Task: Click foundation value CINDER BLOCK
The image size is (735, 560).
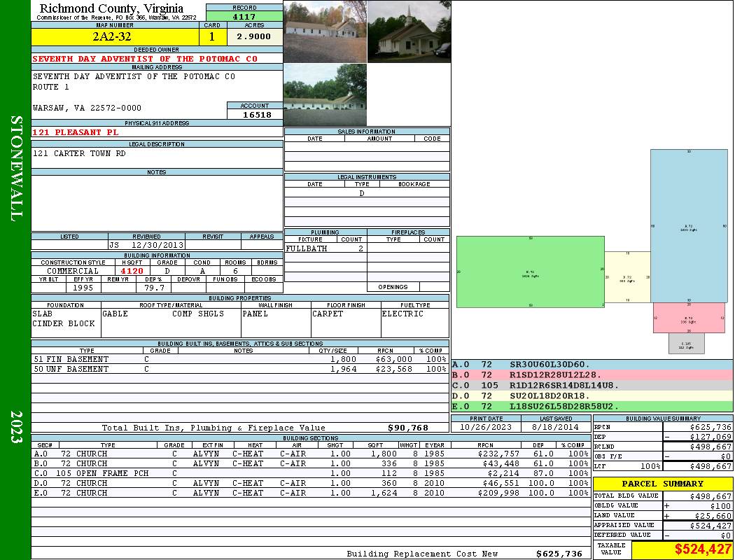Action: (64, 323)
